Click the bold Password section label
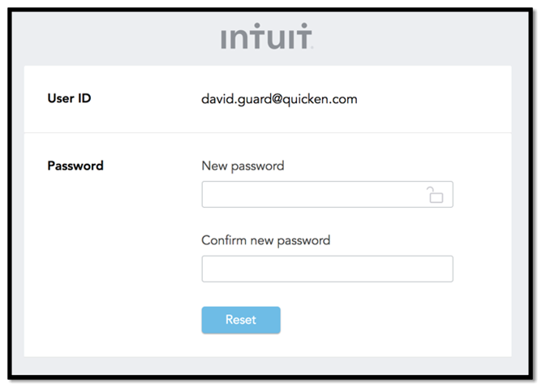Viewport: 546px width, 392px height. 75,166
